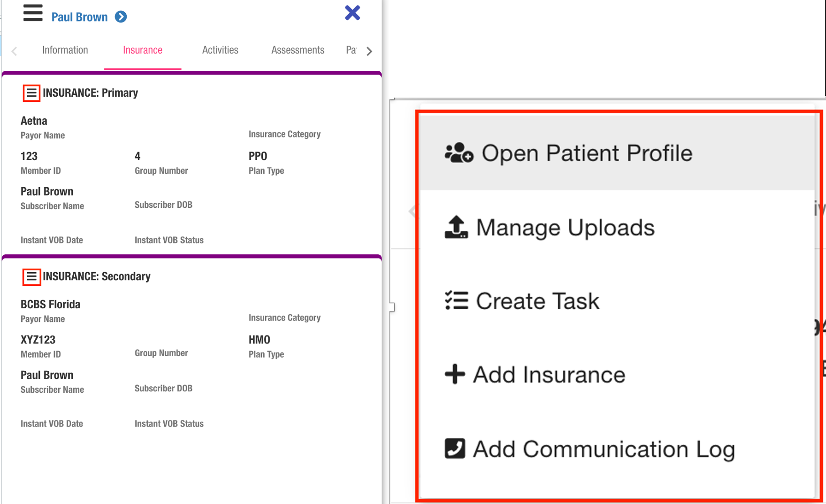Select Add Communication Log menu entry
This screenshot has height=504, width=826.
tap(604, 449)
